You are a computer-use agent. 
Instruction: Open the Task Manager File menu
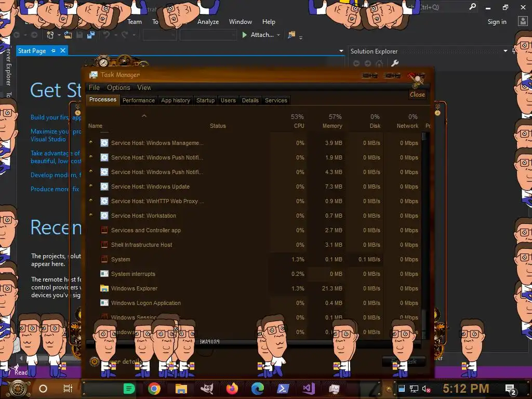[94, 87]
